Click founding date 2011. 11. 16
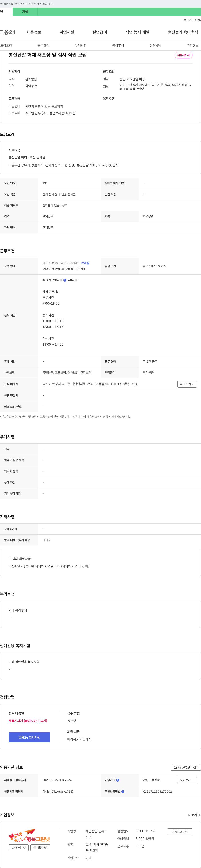Viewport: 201px width, 868px height. click(x=145, y=831)
